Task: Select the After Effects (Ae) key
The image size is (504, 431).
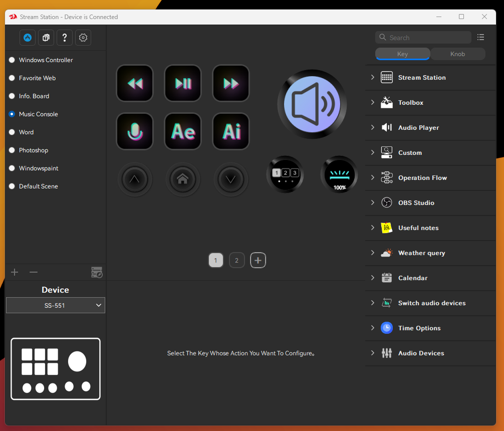Action: pyautogui.click(x=183, y=131)
